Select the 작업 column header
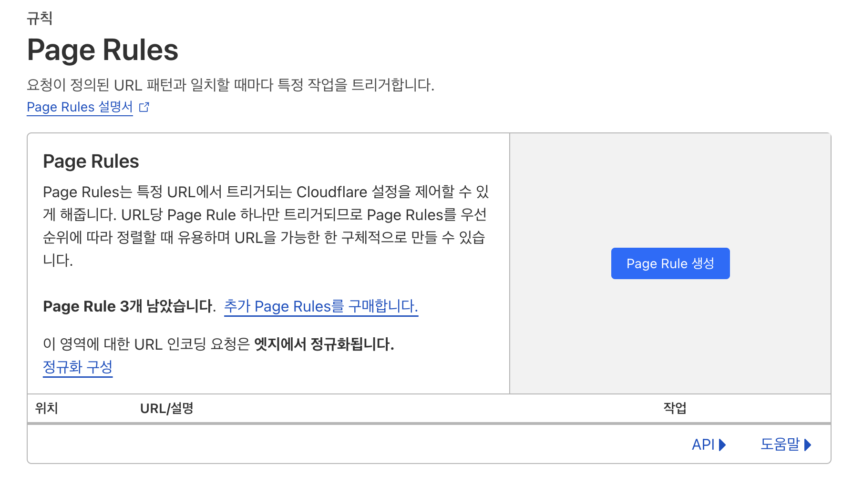The width and height of the screenshot is (863, 504). pyautogui.click(x=674, y=408)
